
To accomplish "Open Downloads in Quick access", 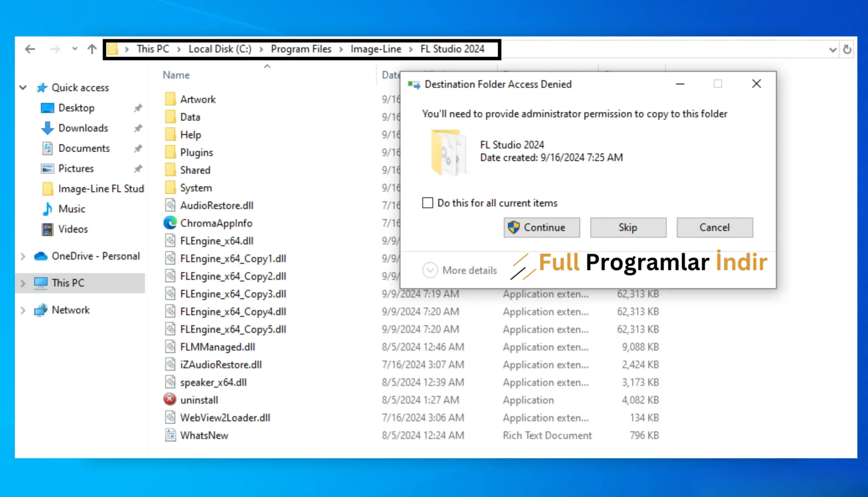I will pos(83,128).
